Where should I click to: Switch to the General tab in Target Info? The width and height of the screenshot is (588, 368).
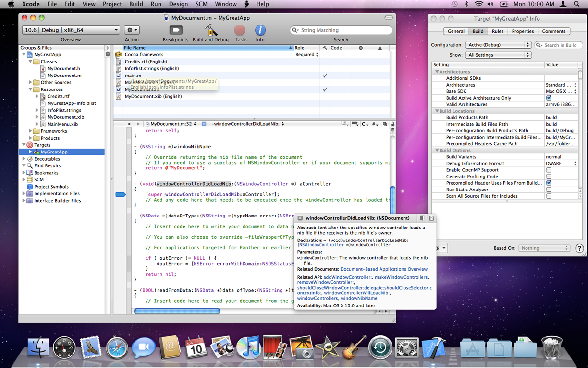(456, 31)
